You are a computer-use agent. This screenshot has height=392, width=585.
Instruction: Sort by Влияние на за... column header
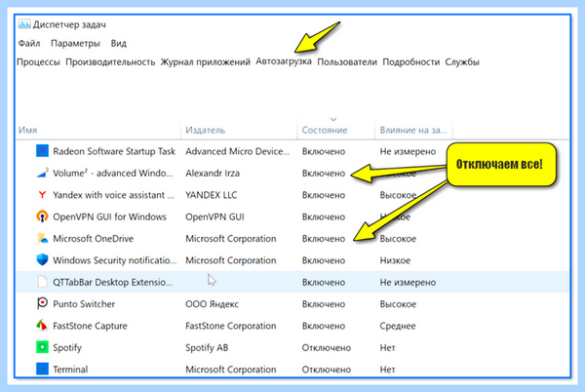pos(413,130)
